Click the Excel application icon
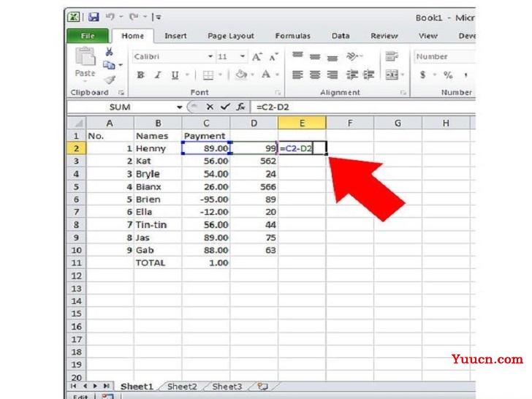 click(x=74, y=17)
